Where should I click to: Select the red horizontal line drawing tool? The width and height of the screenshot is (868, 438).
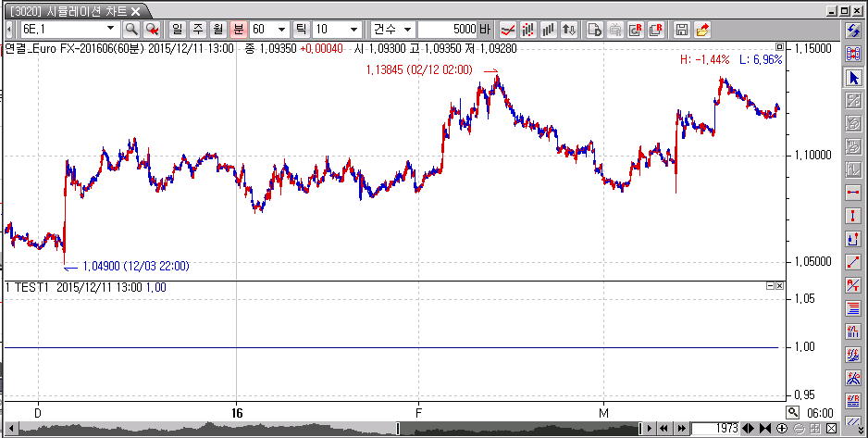[x=854, y=192]
